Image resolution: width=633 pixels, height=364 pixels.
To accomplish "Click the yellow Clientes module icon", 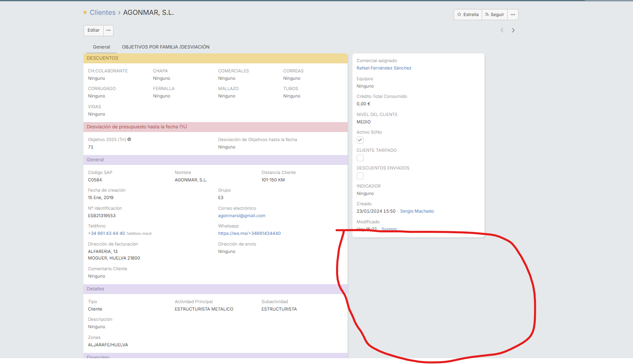I will pyautogui.click(x=85, y=13).
